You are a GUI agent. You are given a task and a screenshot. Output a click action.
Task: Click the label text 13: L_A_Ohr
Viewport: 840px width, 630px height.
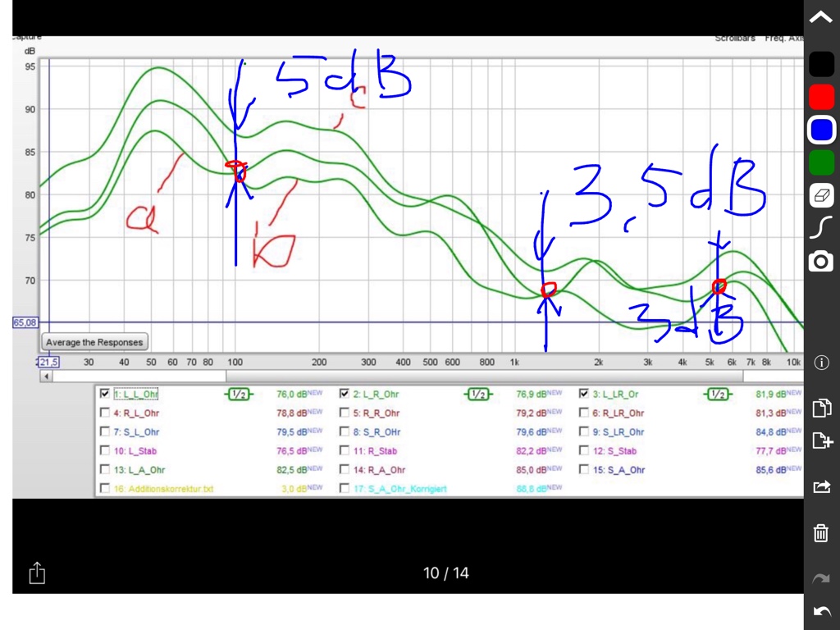pos(139,470)
